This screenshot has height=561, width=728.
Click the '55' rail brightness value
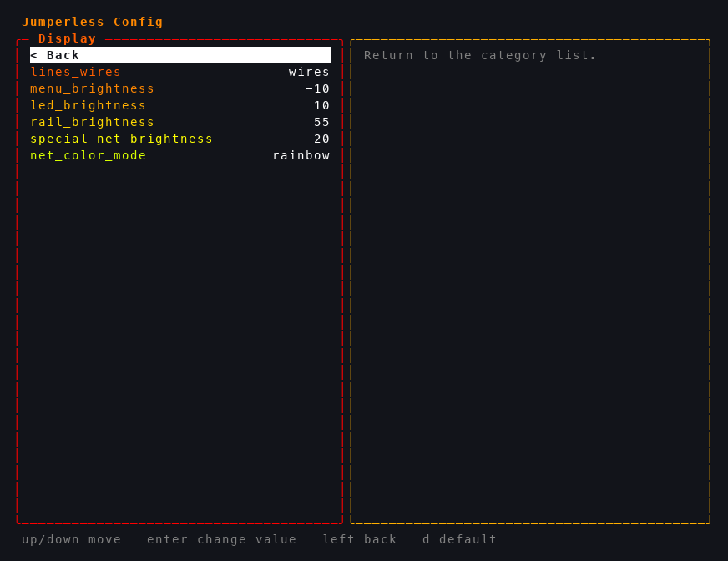[321, 122]
